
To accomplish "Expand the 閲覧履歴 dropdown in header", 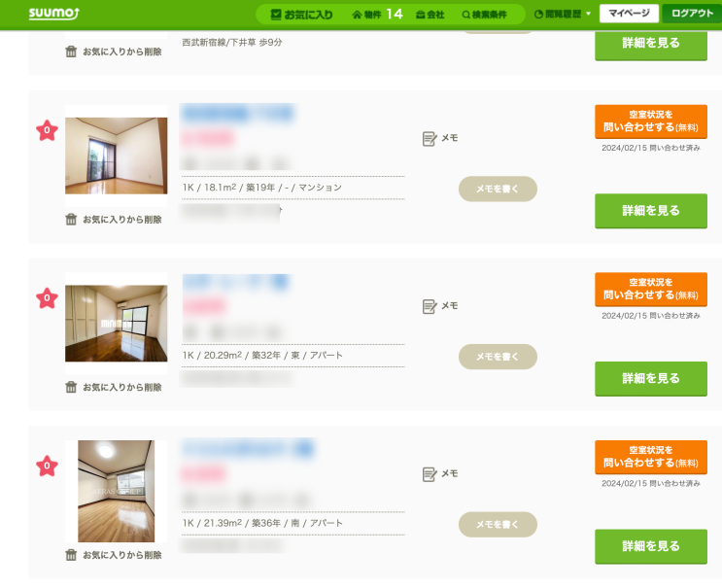I will coord(563,15).
